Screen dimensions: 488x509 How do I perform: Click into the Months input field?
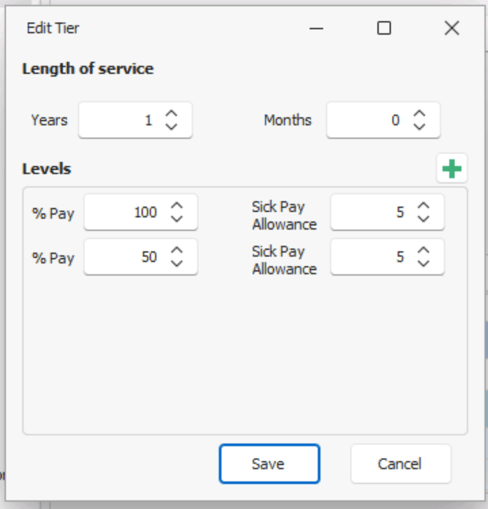[369, 120]
